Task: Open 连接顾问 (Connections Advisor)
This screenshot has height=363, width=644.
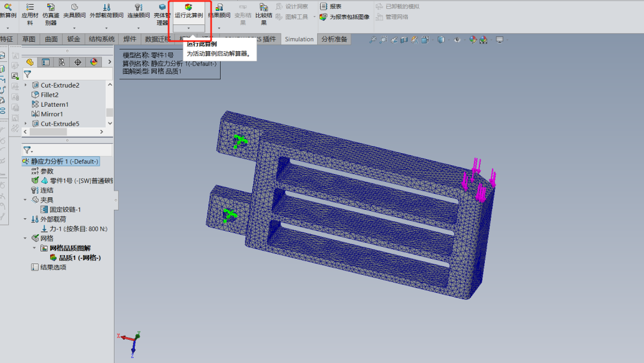Action: (138, 11)
